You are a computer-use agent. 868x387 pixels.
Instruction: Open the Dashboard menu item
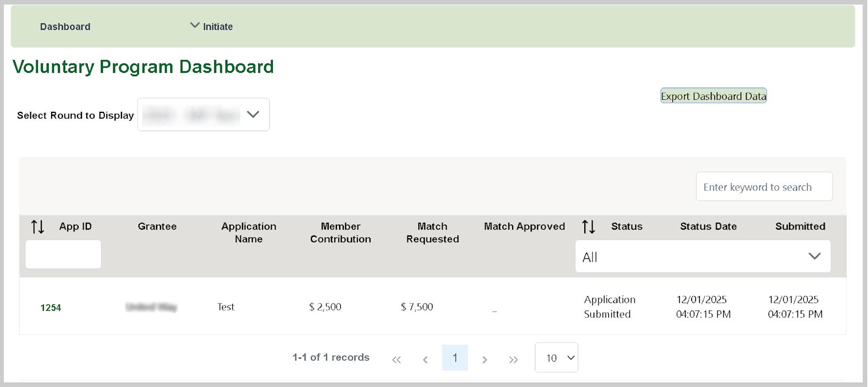(65, 27)
